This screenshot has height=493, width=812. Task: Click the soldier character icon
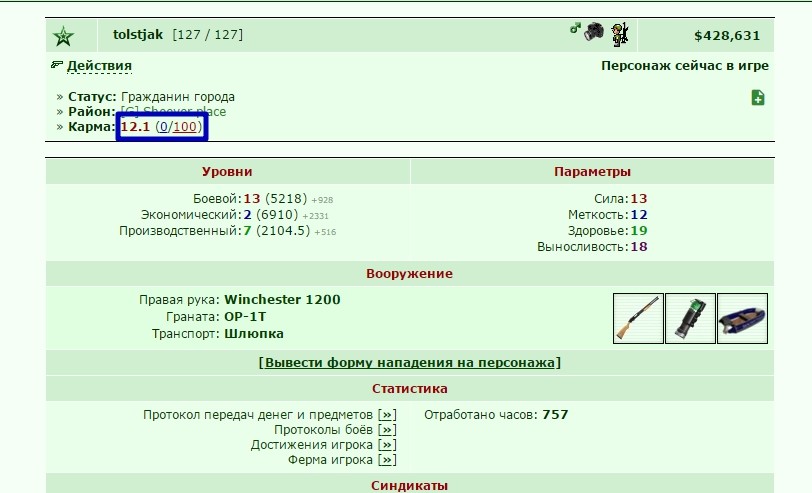click(x=619, y=34)
